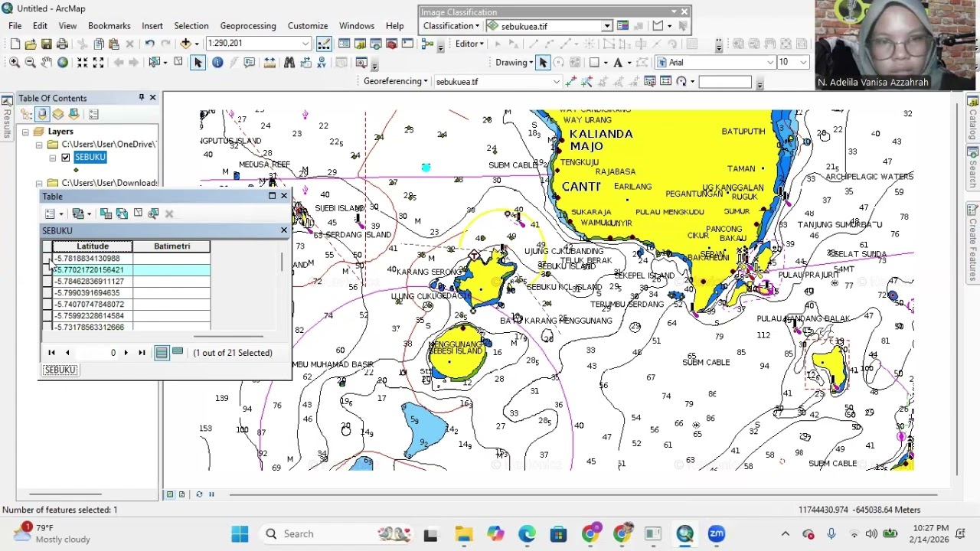Jump to the first table record
This screenshot has width=980, height=551.
(x=51, y=353)
